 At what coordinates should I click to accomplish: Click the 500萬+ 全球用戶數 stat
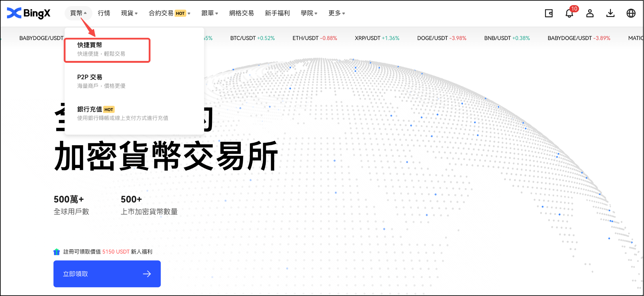[71, 205]
